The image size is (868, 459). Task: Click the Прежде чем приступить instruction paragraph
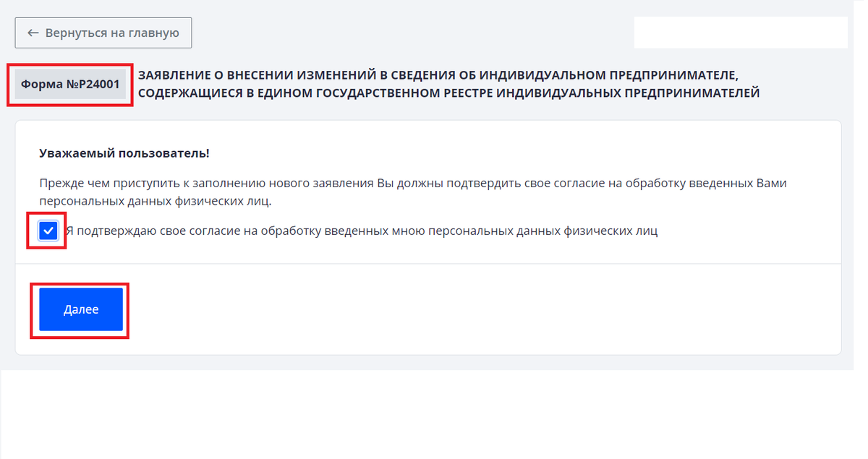[412, 192]
